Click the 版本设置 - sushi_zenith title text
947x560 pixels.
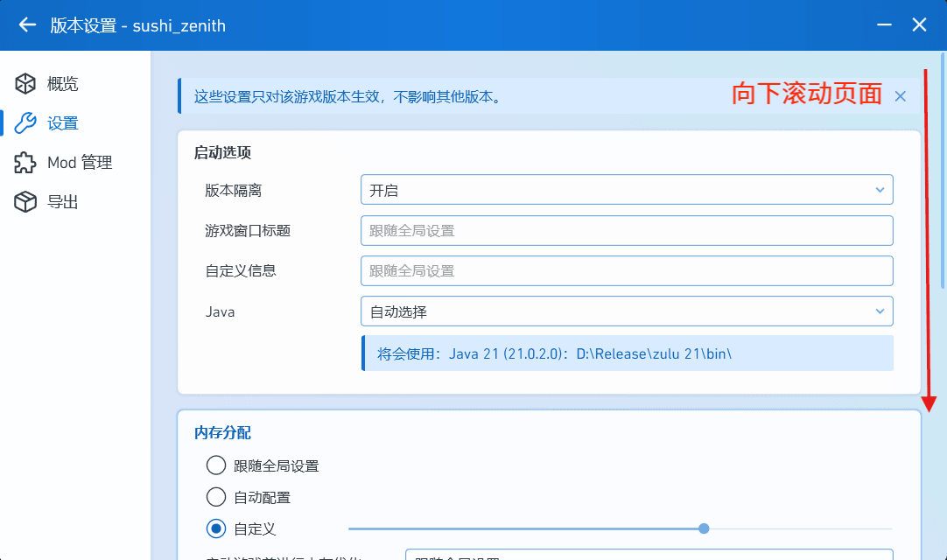coord(137,25)
